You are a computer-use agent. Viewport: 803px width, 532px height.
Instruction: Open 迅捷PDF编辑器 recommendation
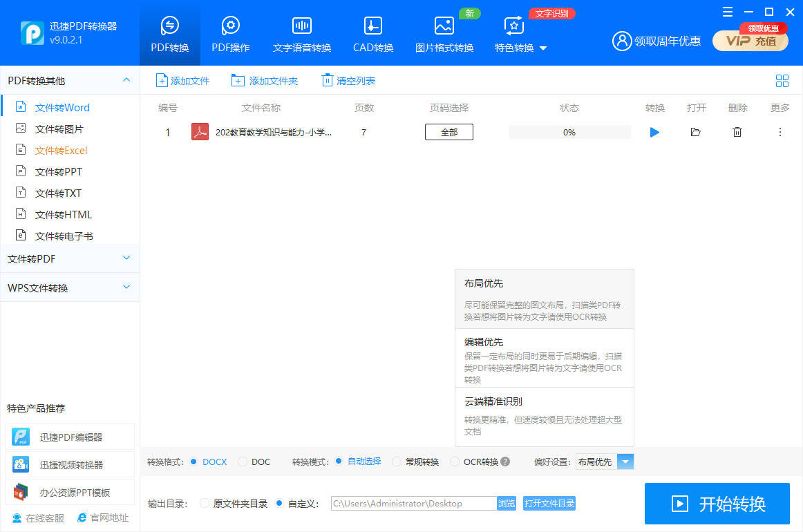pos(70,437)
